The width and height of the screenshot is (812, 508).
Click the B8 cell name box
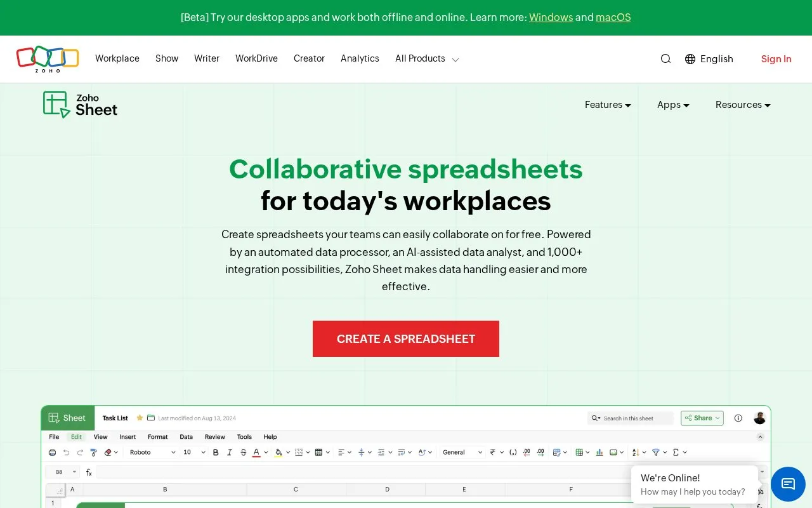point(63,472)
